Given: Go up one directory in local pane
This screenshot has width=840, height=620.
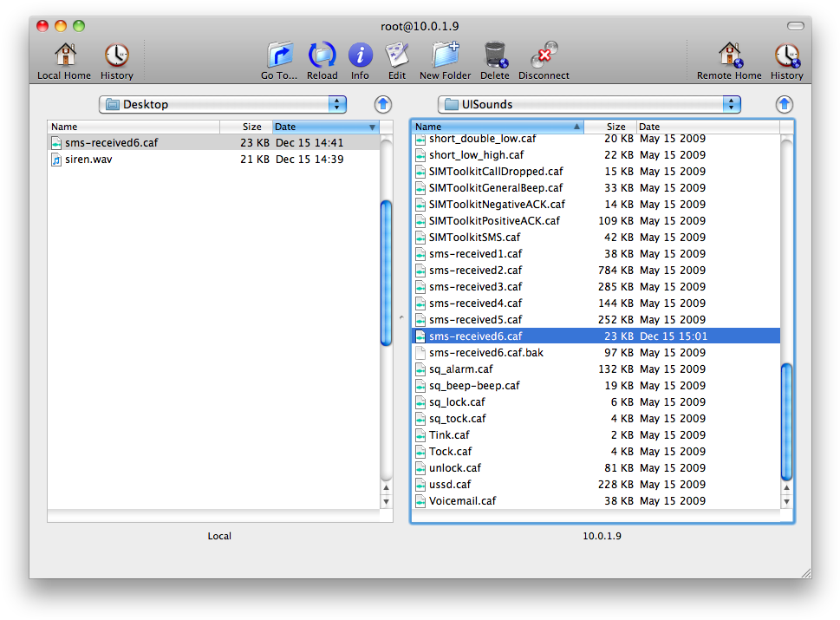Looking at the screenshot, I should (x=382, y=104).
